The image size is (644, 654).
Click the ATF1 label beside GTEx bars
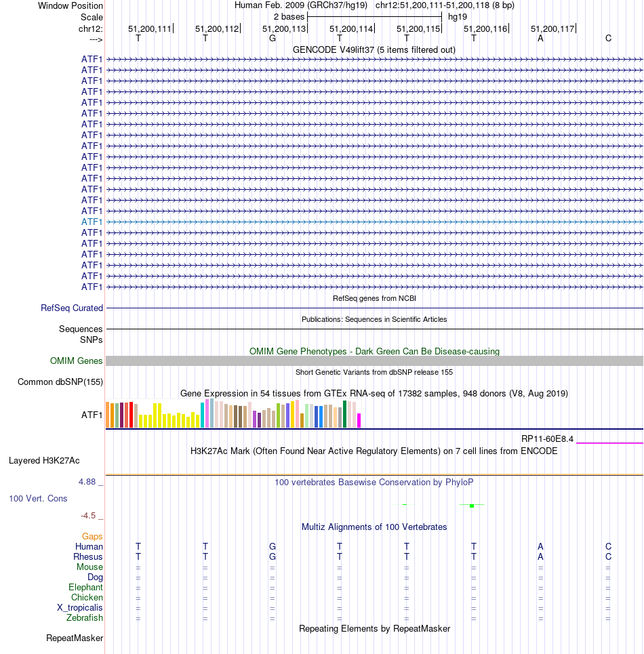coord(92,415)
